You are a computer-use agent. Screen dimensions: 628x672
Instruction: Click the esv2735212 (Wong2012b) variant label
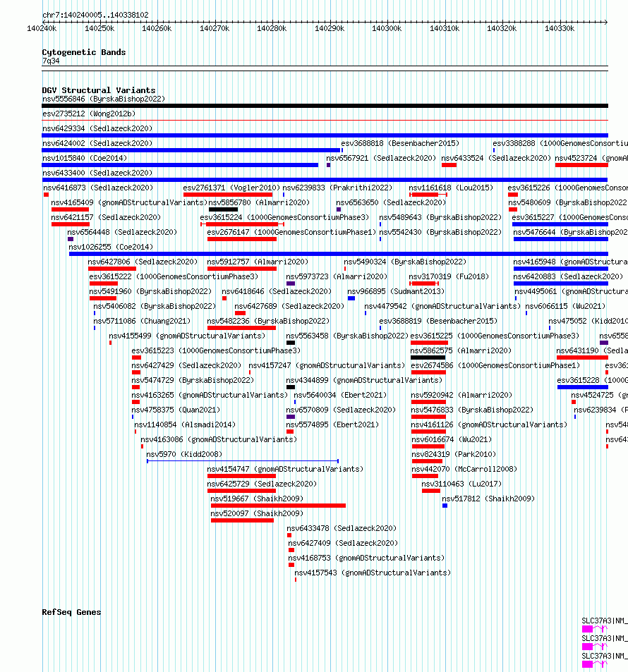89,114
